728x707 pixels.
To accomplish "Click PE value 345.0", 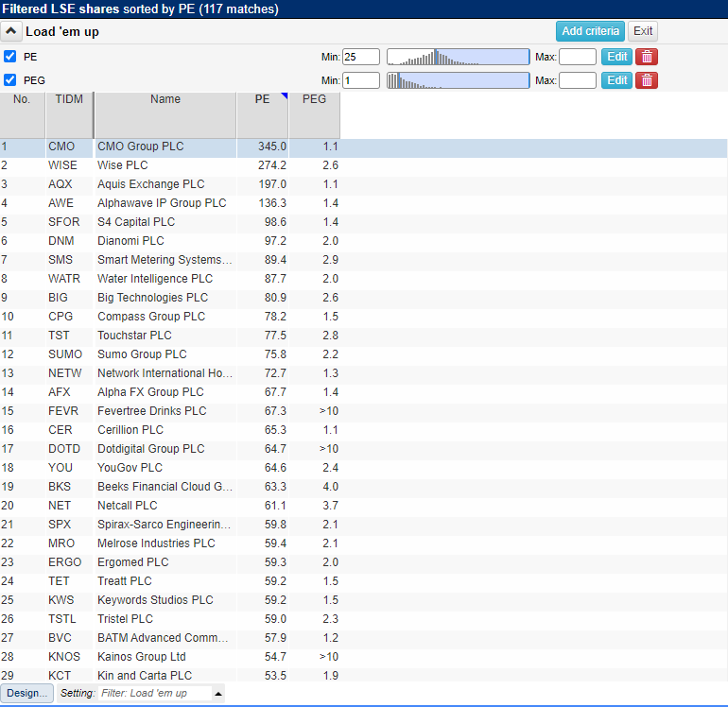I will click(x=272, y=147).
